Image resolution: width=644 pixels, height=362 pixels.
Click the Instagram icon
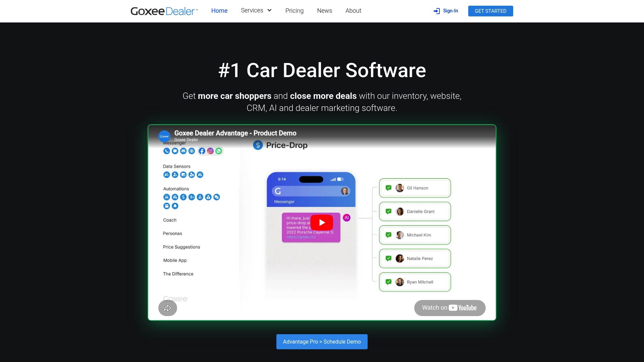(x=210, y=151)
